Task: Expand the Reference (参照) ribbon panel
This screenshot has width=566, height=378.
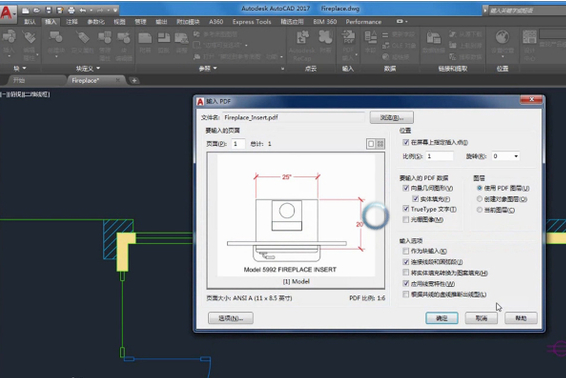Action: pyautogui.click(x=208, y=68)
